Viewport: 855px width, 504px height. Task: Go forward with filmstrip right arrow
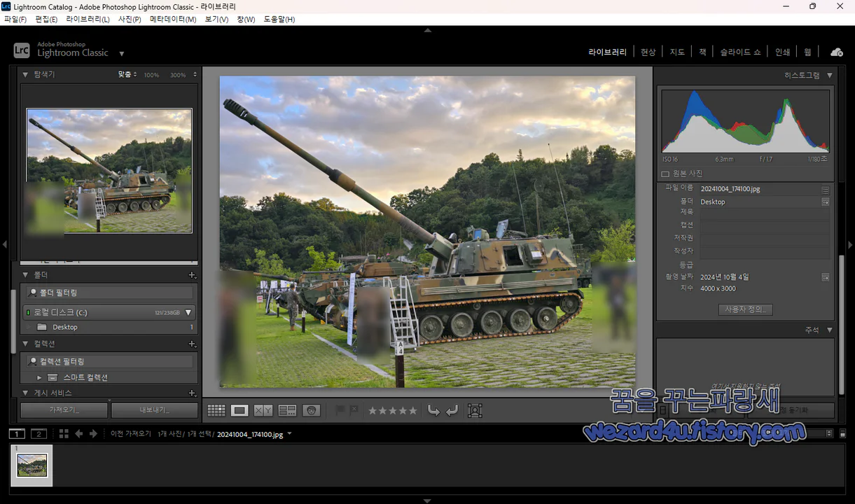coord(93,434)
